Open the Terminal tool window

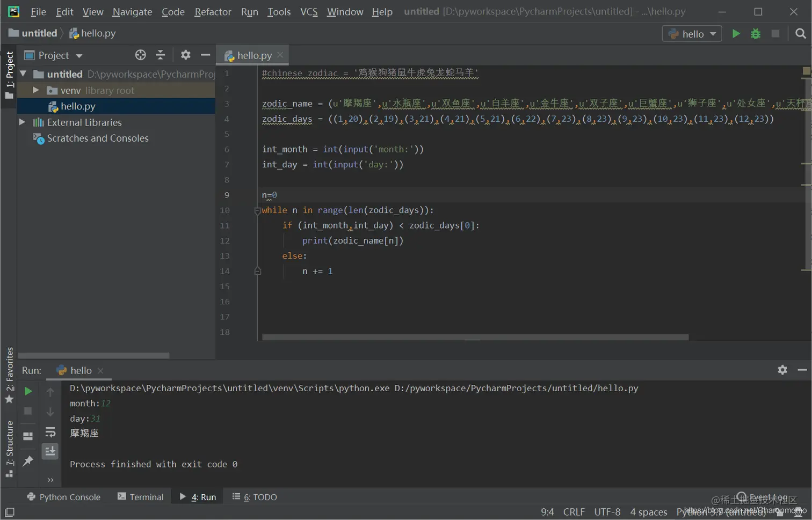tap(141, 497)
